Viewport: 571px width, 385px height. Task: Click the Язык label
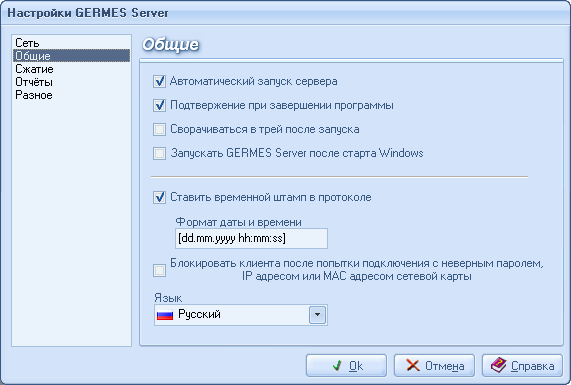pyautogui.click(x=168, y=298)
